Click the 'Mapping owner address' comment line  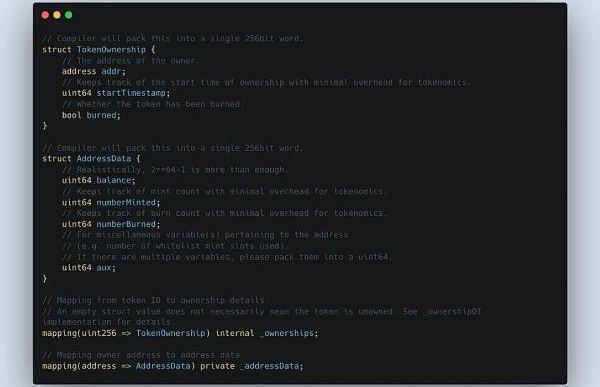141,355
